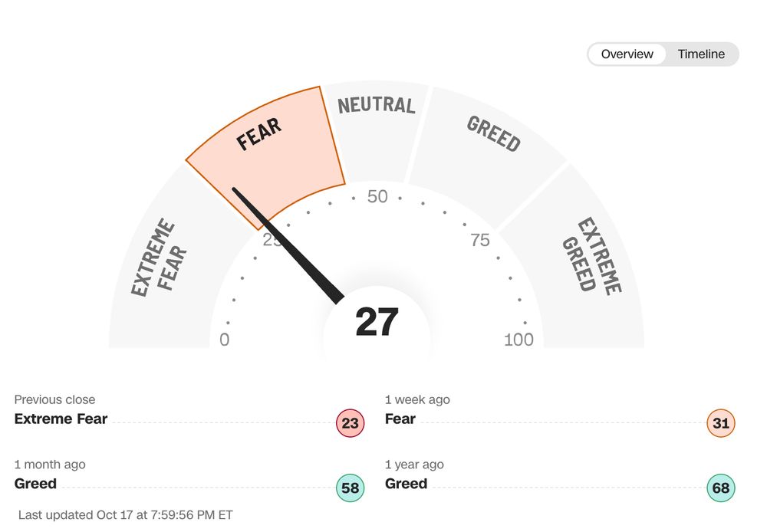Click the 1 week ago badge showing 31
This screenshot has width=767, height=532.
point(720,423)
